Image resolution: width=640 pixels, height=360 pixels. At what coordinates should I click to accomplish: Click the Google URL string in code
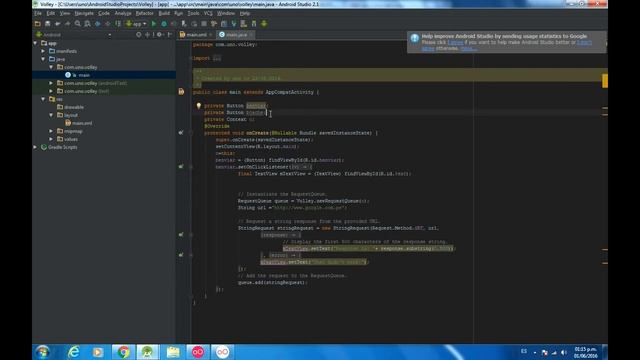(x=310, y=207)
